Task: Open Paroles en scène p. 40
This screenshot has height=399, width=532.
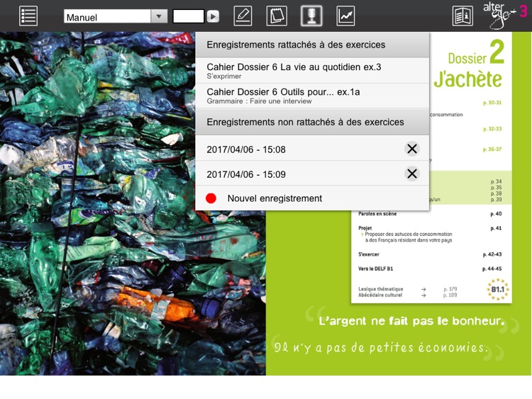Action: 430,214
